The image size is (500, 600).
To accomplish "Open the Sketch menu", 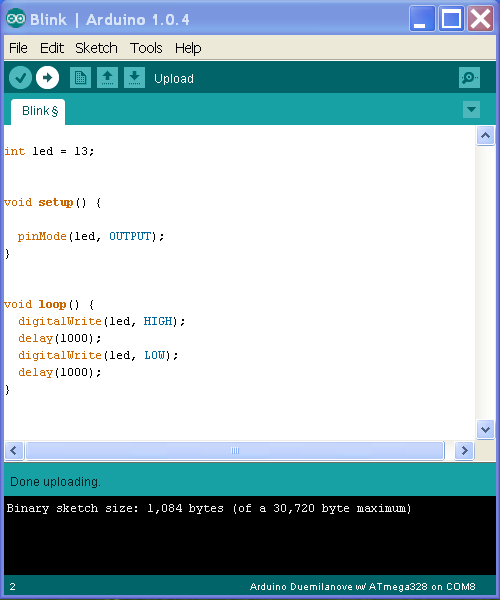I will click(96, 48).
